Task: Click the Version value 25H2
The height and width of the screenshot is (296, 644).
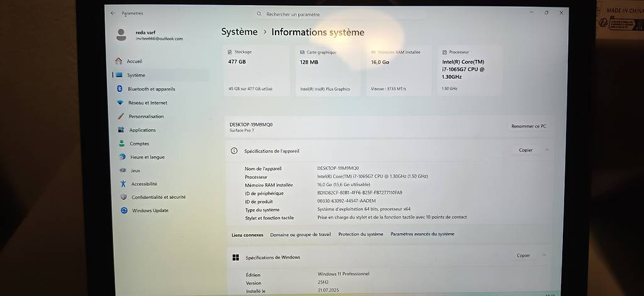Action: 325,282
